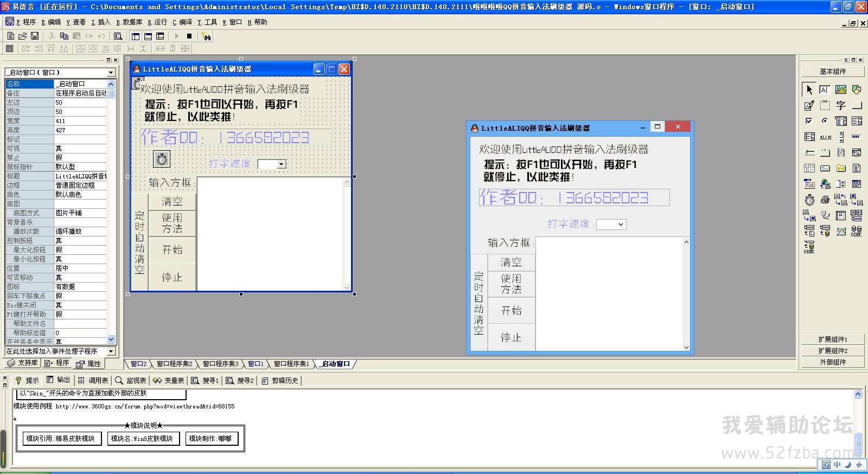Click the input method language bar in the tray
Viewport: 868px width, 474px height.
click(x=842, y=465)
